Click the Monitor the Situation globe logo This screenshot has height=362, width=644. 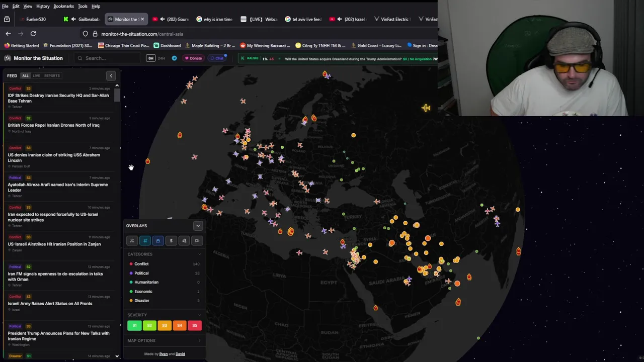coord(8,58)
